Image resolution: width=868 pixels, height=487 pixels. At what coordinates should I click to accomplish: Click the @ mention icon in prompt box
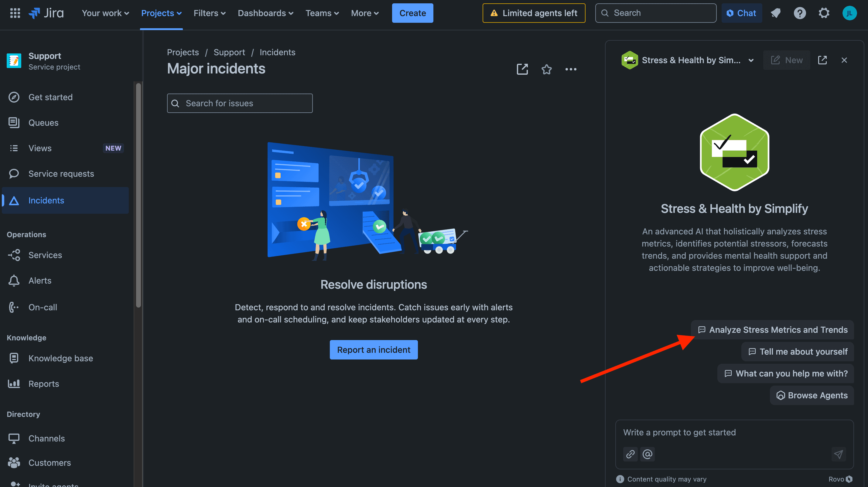pyautogui.click(x=647, y=454)
